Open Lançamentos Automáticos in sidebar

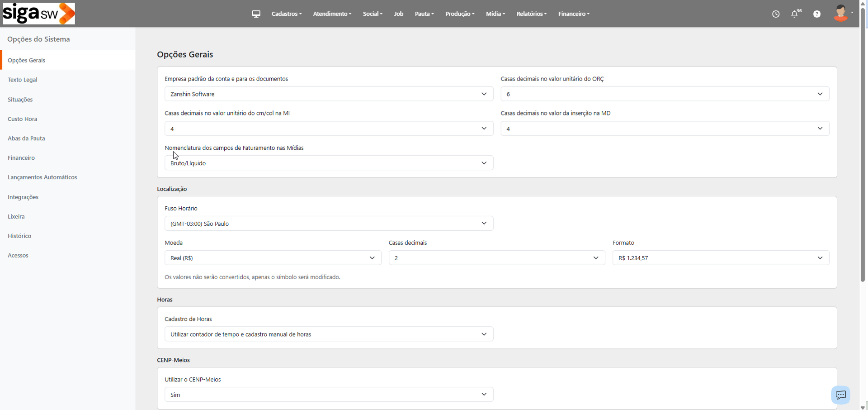[42, 177]
